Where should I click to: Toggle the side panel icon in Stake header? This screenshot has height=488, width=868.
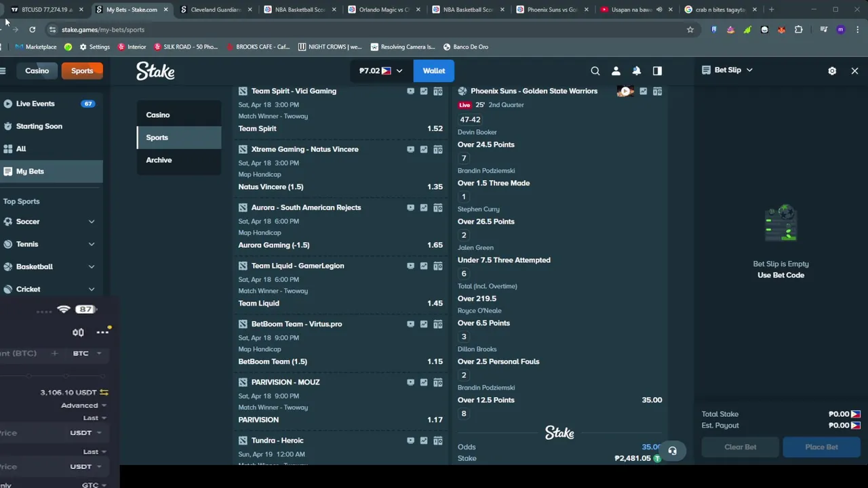pyautogui.click(x=657, y=70)
